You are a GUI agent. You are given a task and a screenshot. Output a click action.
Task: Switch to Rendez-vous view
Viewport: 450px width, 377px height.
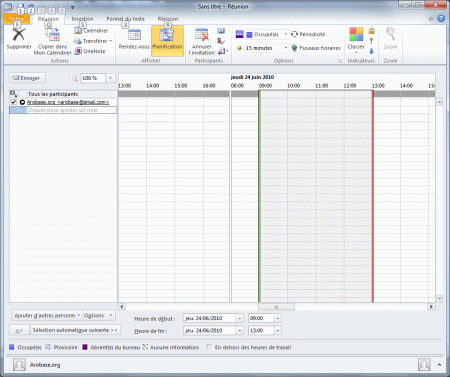[x=134, y=39]
